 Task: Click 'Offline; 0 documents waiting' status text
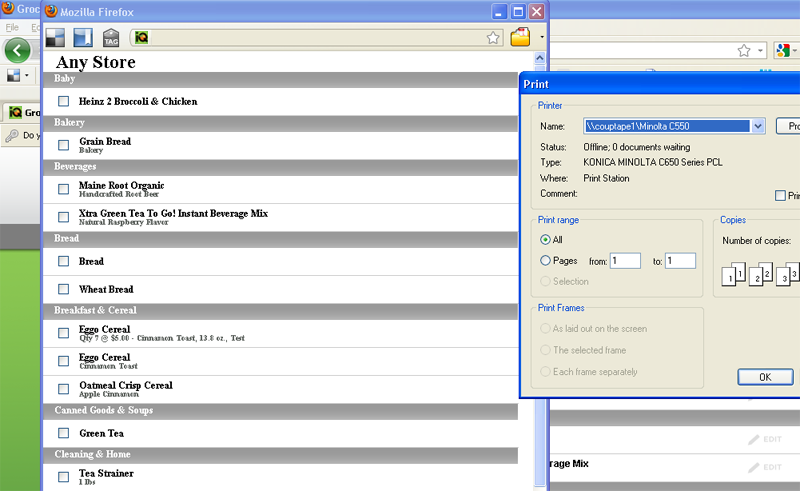tap(637, 147)
